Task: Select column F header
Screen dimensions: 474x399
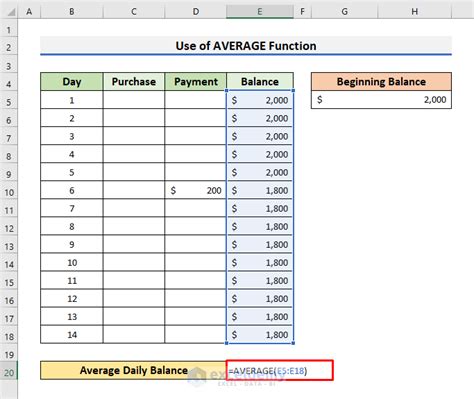Action: (302, 12)
